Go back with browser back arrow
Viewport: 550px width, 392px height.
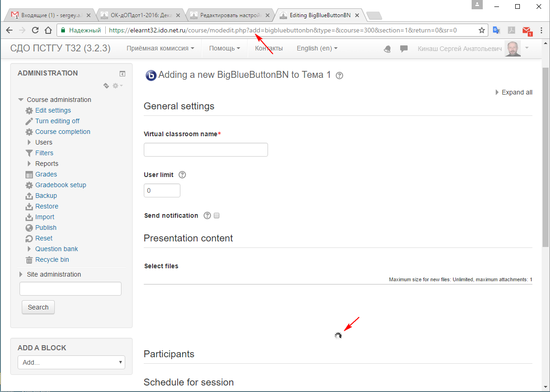tap(9, 30)
